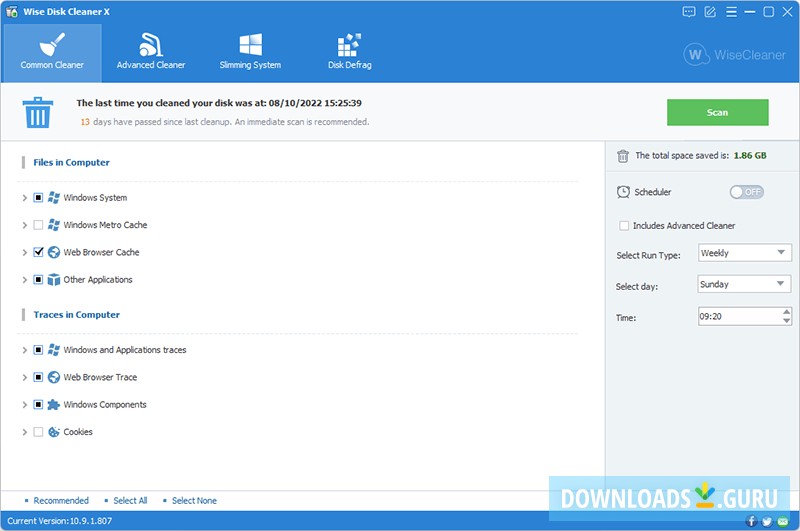Click the Current Version text
Image resolution: width=800 pixels, height=531 pixels.
(x=59, y=521)
